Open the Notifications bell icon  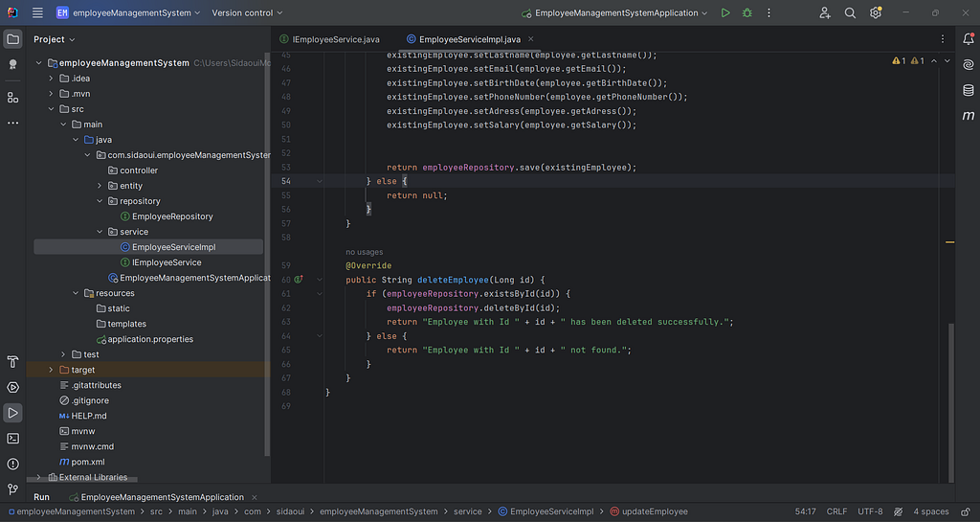[x=969, y=38]
